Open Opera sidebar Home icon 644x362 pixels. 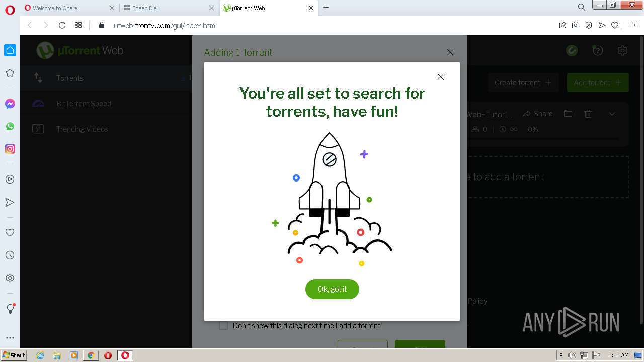point(10,50)
